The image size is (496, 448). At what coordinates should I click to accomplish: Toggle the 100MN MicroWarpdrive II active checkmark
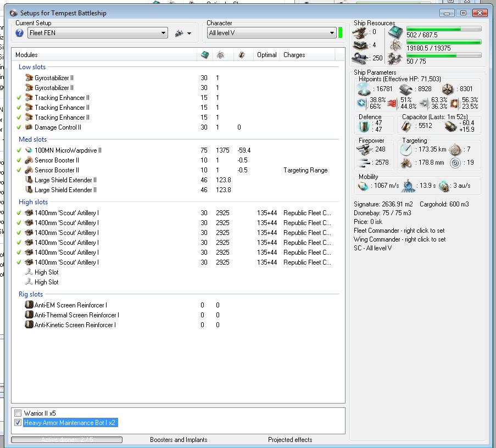click(19, 150)
